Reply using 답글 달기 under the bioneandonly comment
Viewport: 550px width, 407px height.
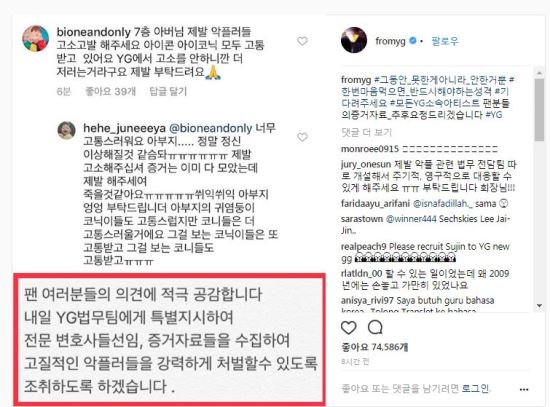coord(168,91)
